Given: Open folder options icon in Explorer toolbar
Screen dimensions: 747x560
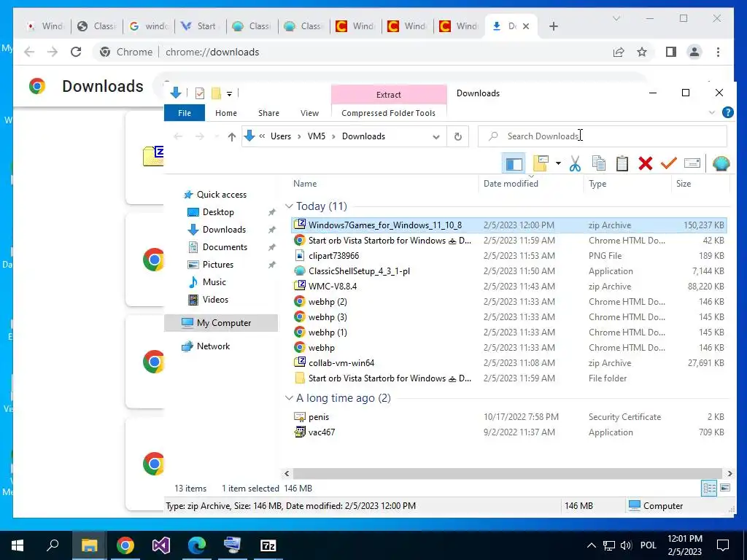Looking at the screenshot, I should point(541,163).
